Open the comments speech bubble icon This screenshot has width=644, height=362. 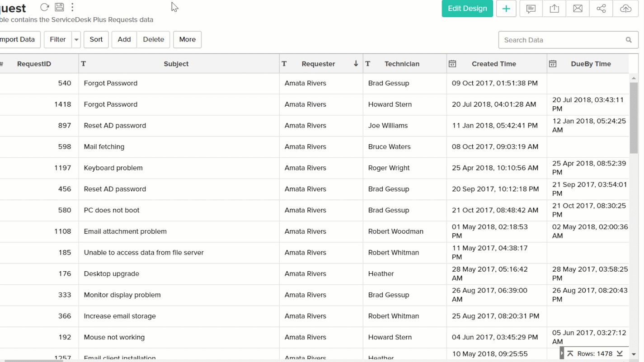[x=531, y=9]
